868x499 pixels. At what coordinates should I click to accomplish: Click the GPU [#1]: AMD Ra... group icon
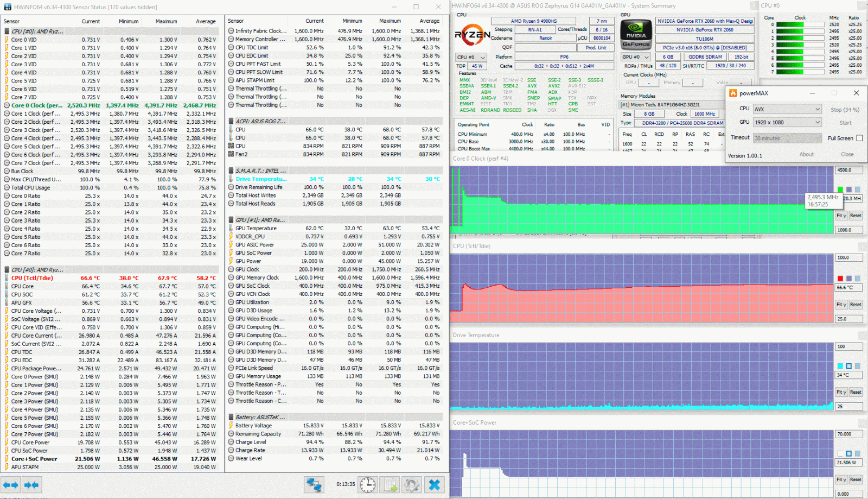coord(231,220)
